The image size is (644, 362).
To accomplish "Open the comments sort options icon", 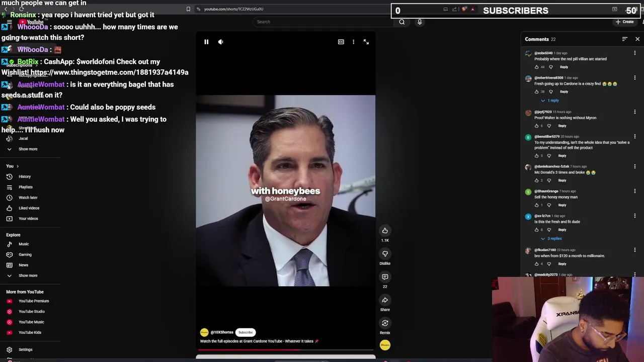I will (624, 39).
